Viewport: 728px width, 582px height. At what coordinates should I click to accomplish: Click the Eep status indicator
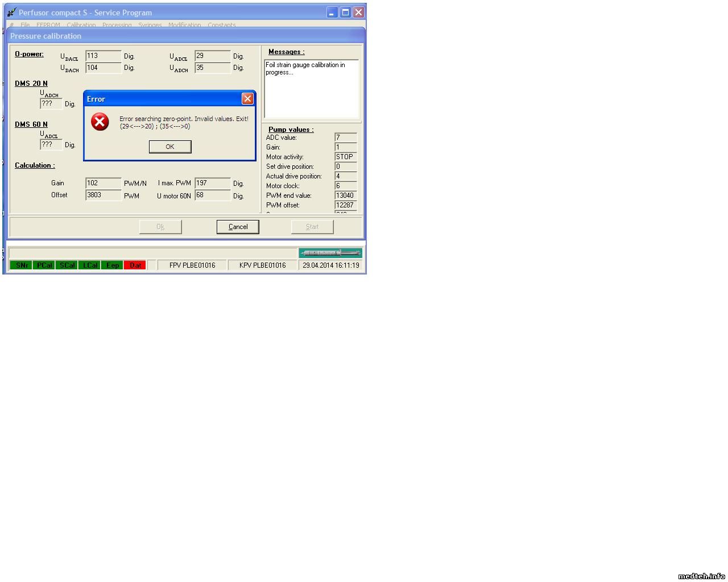113,265
